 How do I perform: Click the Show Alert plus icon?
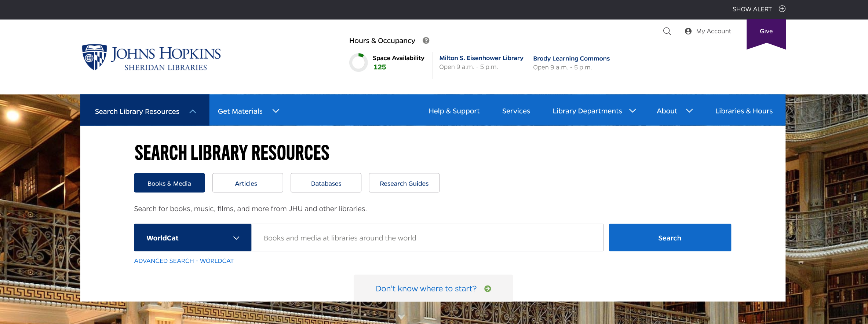point(782,9)
